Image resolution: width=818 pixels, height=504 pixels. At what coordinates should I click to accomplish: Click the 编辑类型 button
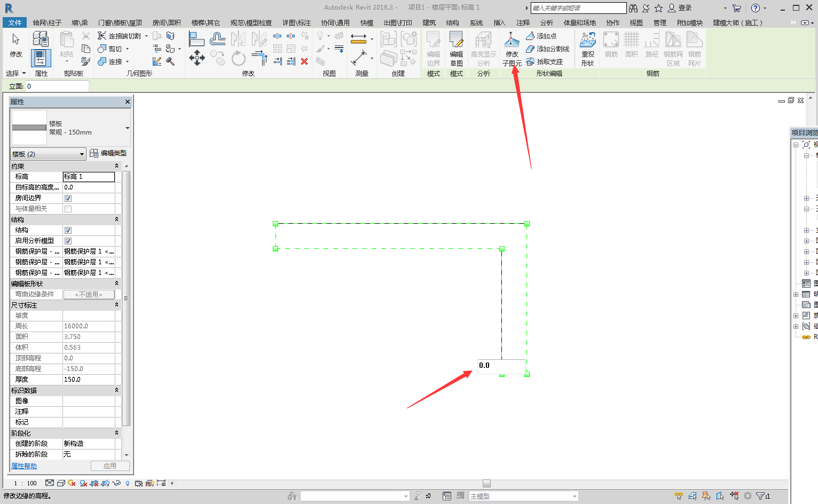pos(108,153)
